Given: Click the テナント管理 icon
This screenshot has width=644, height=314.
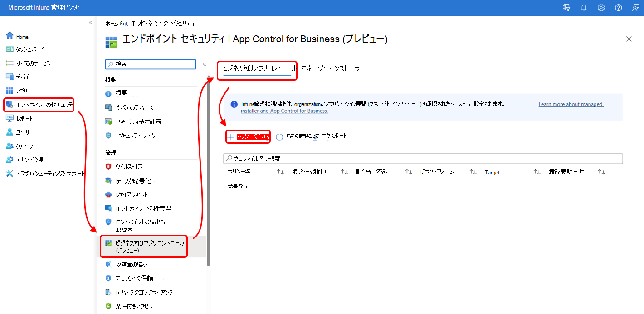Looking at the screenshot, I should pyautogui.click(x=10, y=159).
